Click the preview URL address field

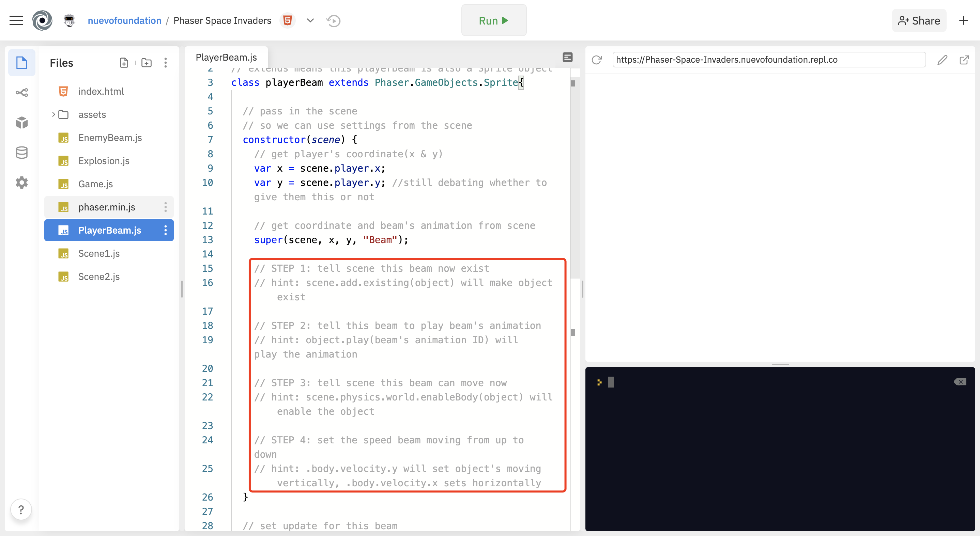point(768,60)
